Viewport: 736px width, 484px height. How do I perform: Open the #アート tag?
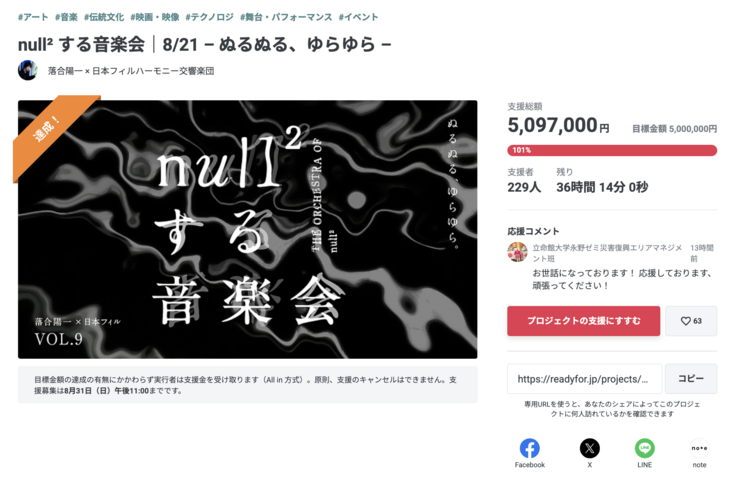coord(33,17)
